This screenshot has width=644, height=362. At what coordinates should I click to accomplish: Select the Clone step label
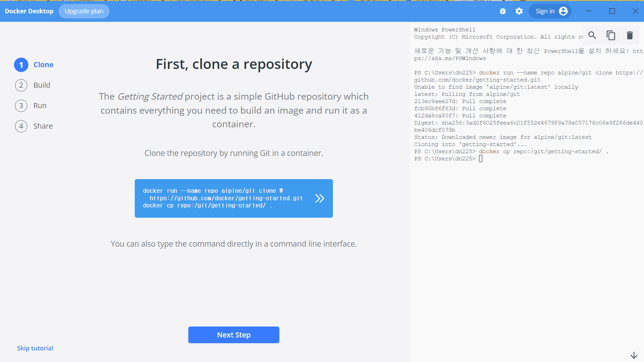coord(43,64)
